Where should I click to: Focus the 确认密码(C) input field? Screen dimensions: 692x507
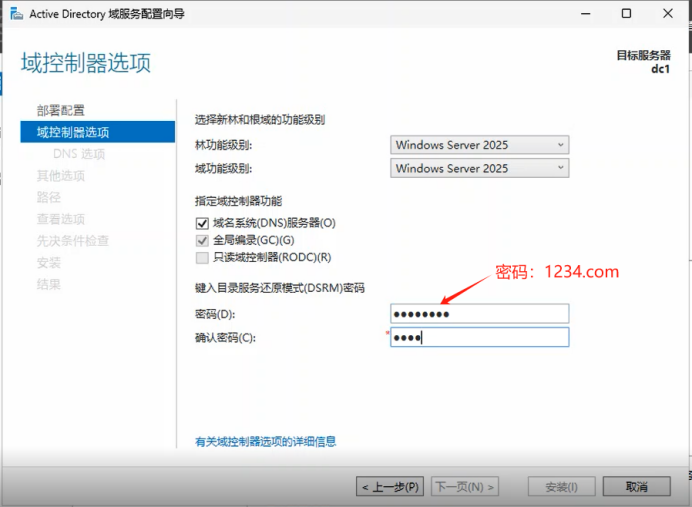tap(480, 338)
